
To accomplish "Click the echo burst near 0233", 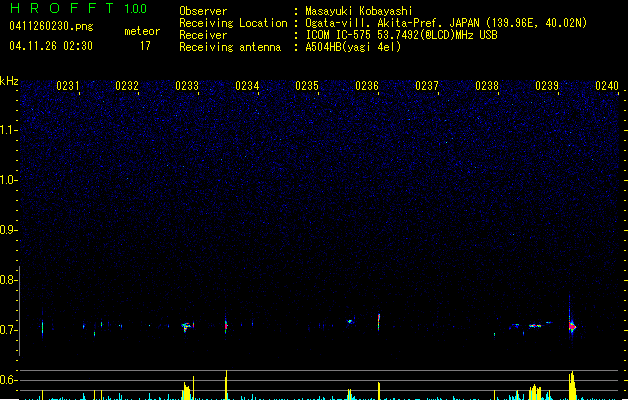I will point(187,326).
